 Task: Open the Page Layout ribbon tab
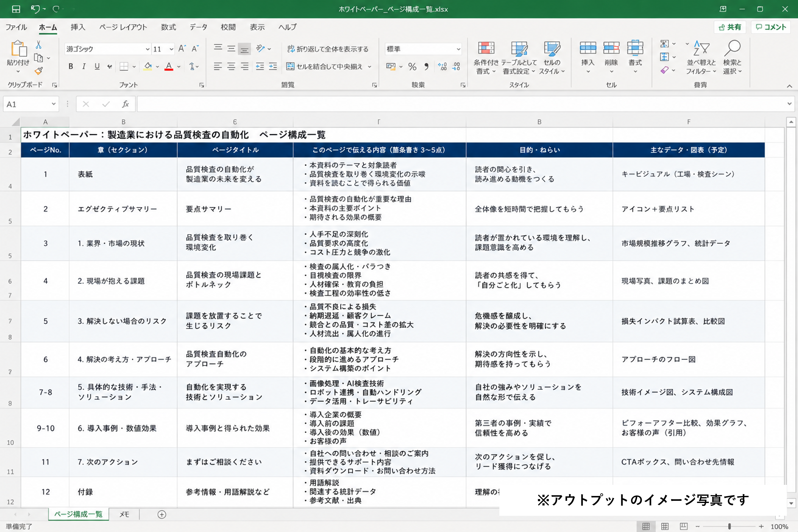pos(123,27)
